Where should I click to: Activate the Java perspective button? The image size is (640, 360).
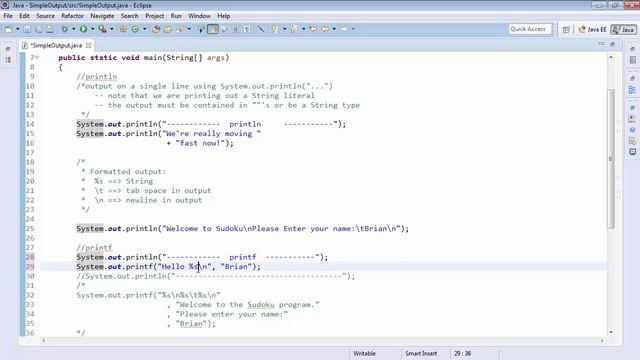tap(623, 29)
